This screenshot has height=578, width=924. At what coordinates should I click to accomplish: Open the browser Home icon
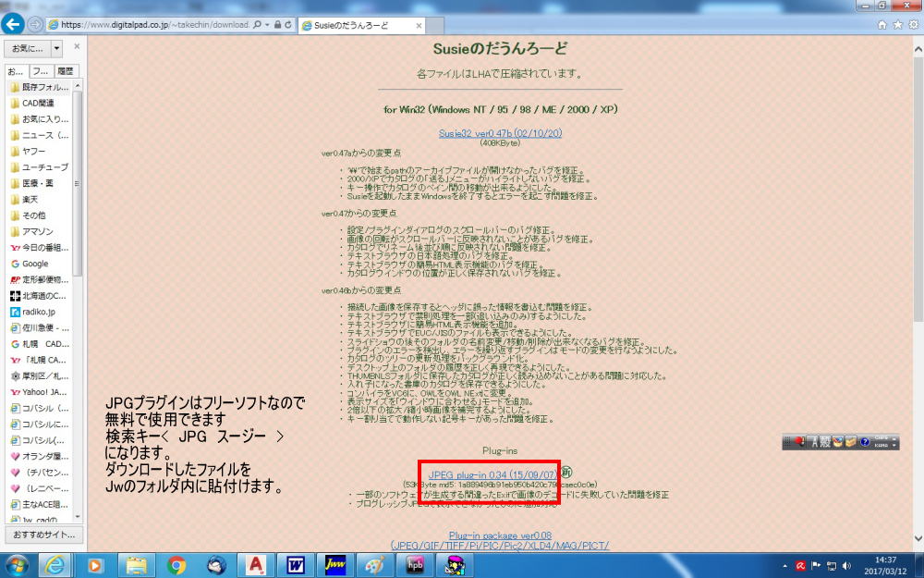pyautogui.click(x=882, y=25)
